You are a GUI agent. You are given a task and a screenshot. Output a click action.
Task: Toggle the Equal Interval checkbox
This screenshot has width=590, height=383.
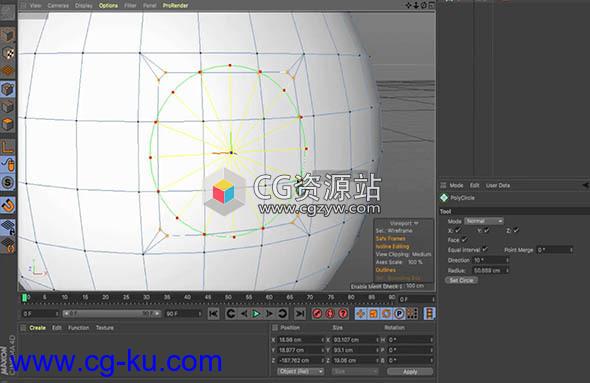click(485, 249)
